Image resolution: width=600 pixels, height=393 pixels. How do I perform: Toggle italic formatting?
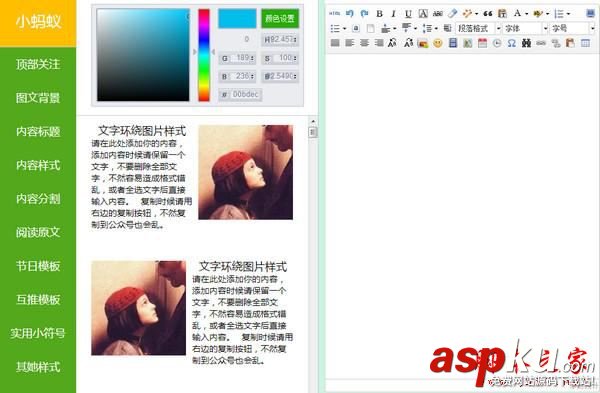[393, 13]
